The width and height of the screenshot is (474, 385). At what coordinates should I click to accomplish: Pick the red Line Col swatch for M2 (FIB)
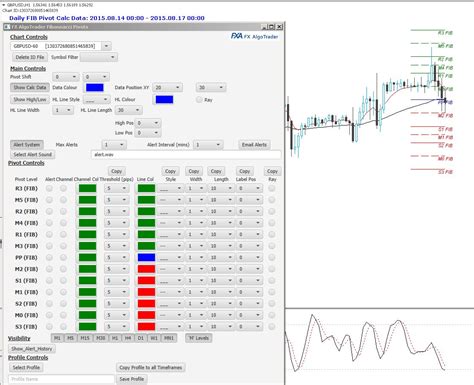click(x=146, y=269)
